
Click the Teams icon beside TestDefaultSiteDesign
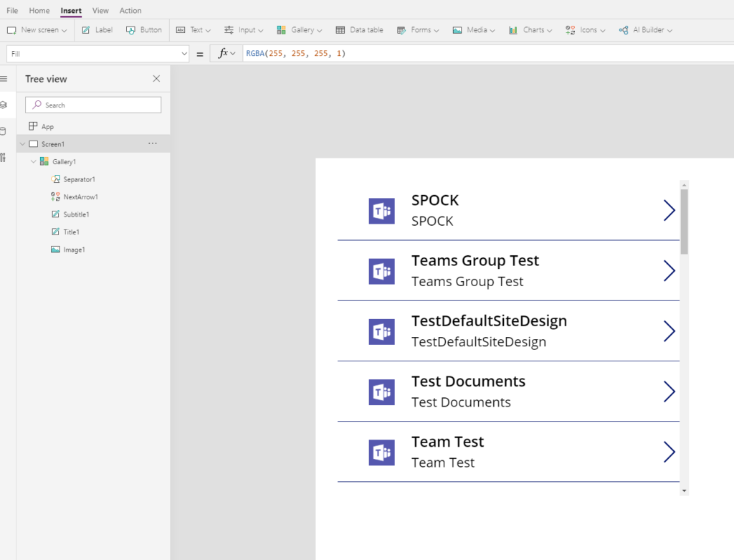pos(381,331)
